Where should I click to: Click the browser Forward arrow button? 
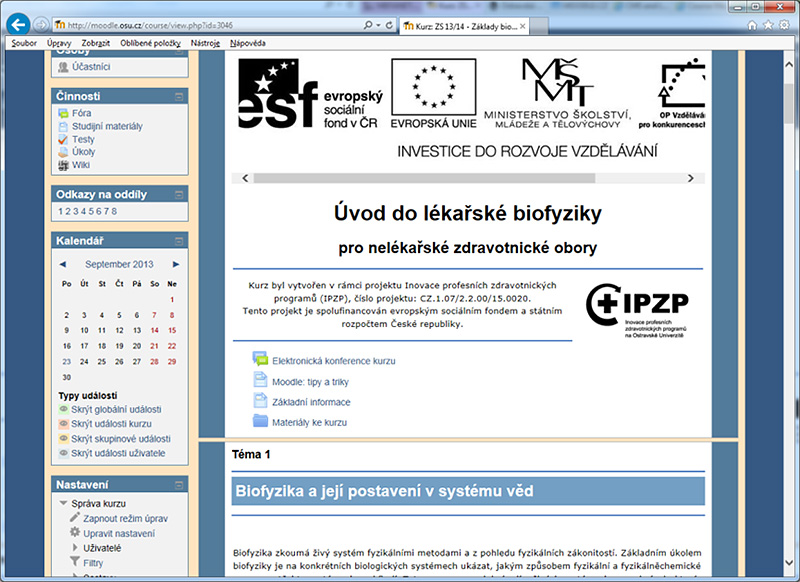click(x=41, y=24)
